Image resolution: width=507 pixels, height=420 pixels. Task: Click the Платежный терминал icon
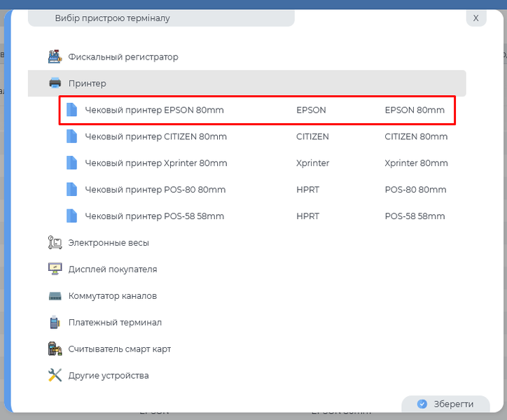click(55, 323)
